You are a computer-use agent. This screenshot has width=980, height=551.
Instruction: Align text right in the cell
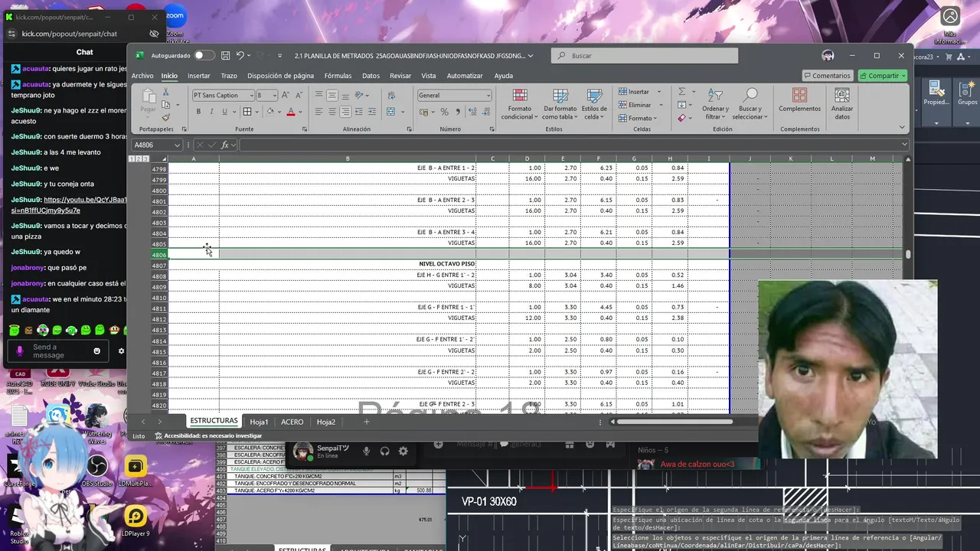(x=345, y=112)
